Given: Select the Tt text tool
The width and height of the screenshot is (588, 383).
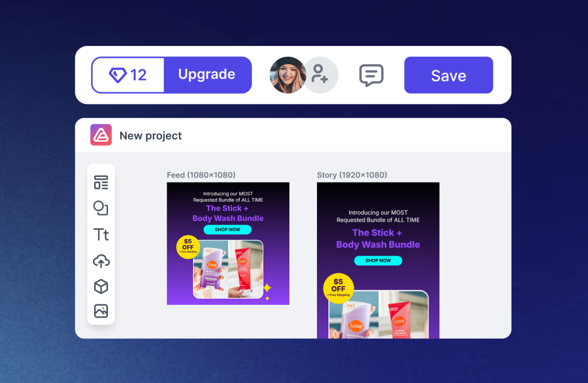Looking at the screenshot, I should click(101, 234).
